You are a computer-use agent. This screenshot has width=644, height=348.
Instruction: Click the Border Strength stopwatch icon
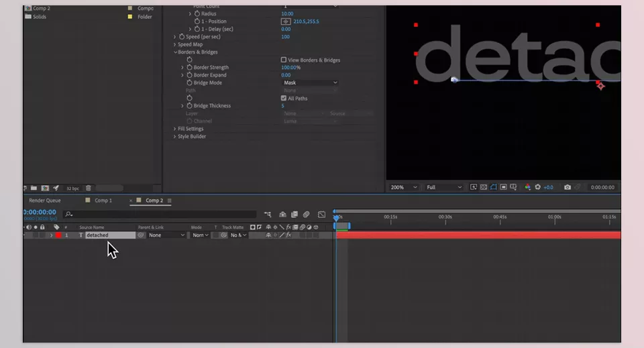tap(189, 67)
